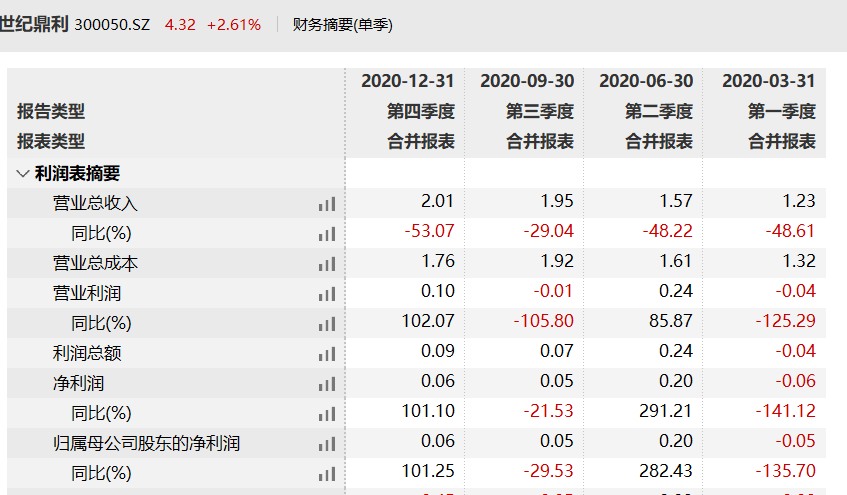Select the 2020-12-31 column header
Screen dimensions: 847x495
pos(408,81)
